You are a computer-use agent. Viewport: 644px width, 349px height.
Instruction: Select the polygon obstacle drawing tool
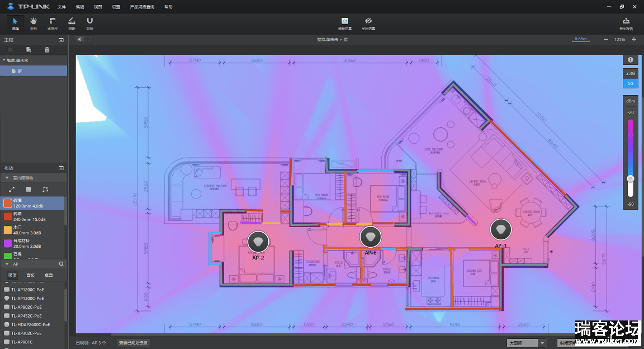(x=45, y=190)
